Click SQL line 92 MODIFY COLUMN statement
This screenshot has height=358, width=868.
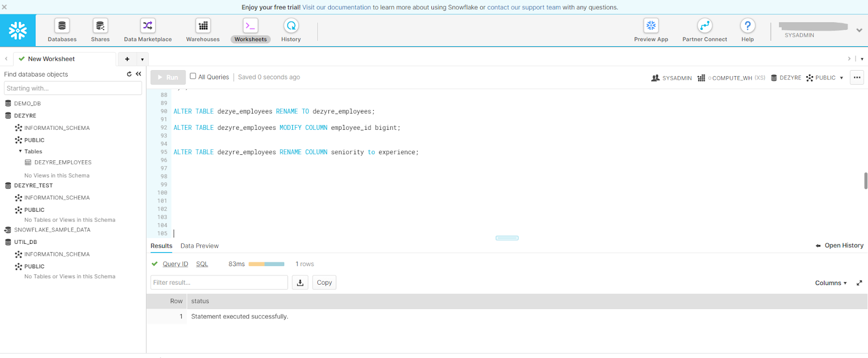coord(287,128)
